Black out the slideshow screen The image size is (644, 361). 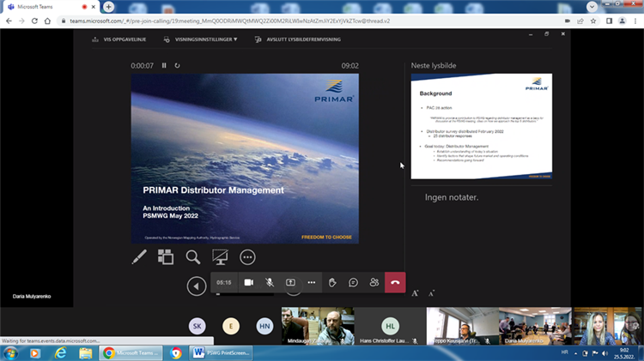point(220,257)
